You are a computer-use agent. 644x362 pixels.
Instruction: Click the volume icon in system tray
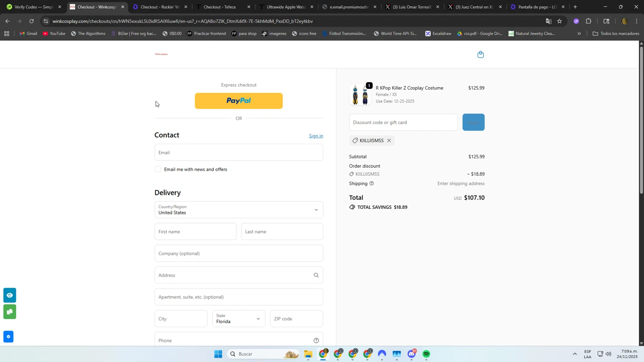coord(608,354)
